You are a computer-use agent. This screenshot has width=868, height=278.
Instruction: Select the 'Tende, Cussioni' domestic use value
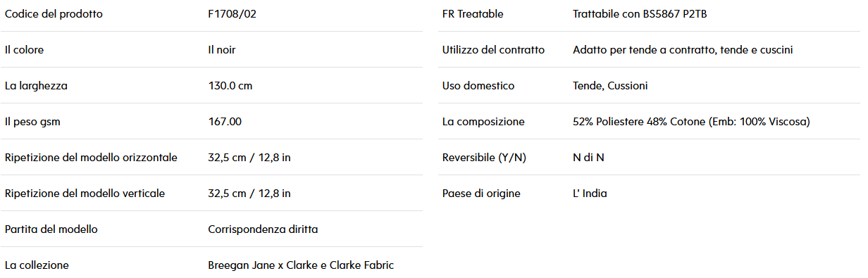pyautogui.click(x=610, y=86)
